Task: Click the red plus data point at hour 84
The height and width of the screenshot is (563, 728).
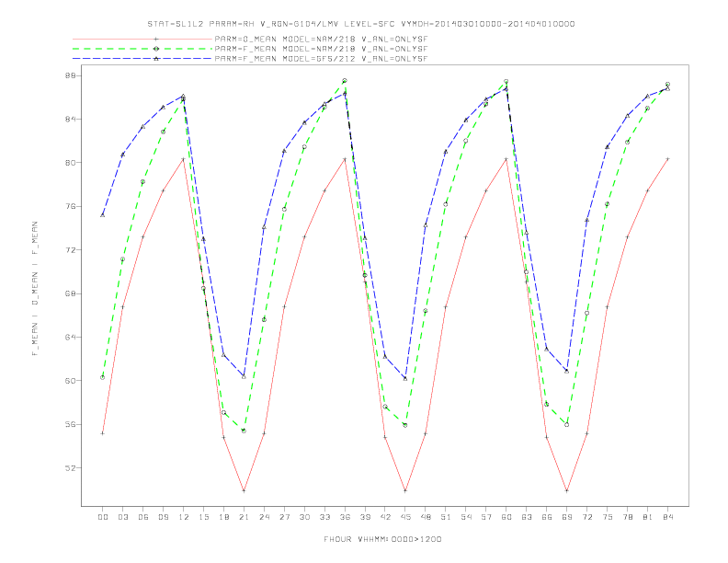Action: coord(667,159)
